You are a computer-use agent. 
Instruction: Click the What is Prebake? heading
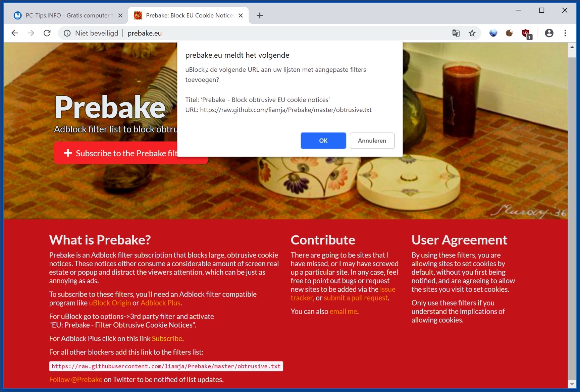coord(100,240)
